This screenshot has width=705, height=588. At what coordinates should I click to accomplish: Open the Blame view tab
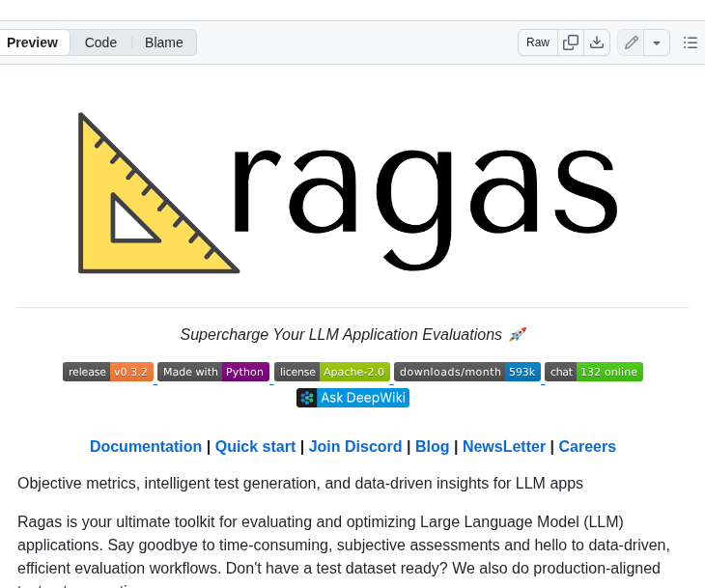pyautogui.click(x=163, y=42)
